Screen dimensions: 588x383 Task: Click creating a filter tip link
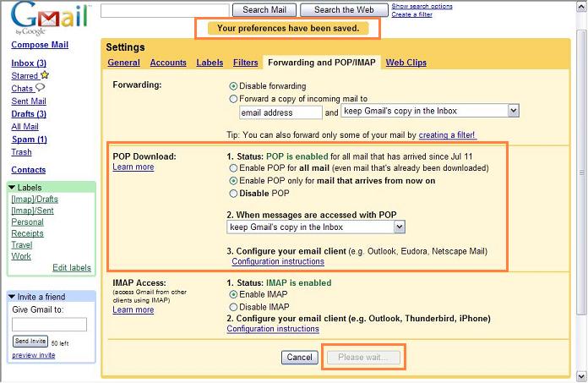[448, 135]
